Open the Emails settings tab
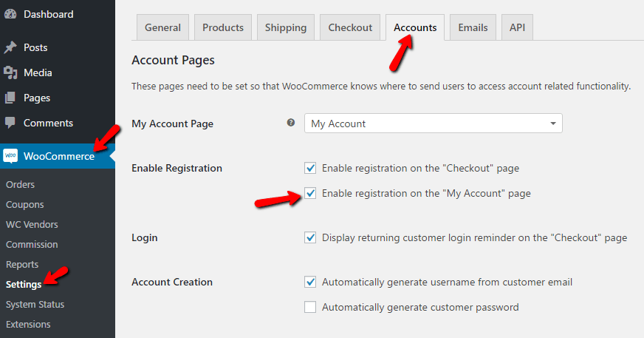 (x=473, y=28)
